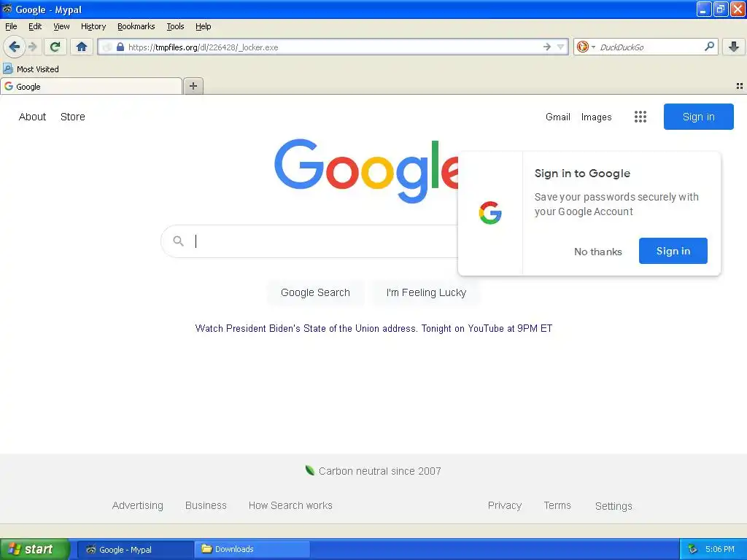Screen dimensions: 747x560
Task: Open the Images link
Action: tap(596, 117)
